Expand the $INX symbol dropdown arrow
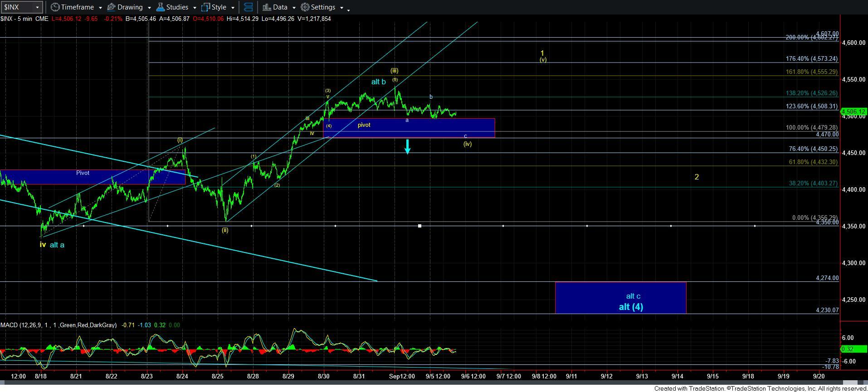Viewport: 868px width, 392px height. point(37,7)
